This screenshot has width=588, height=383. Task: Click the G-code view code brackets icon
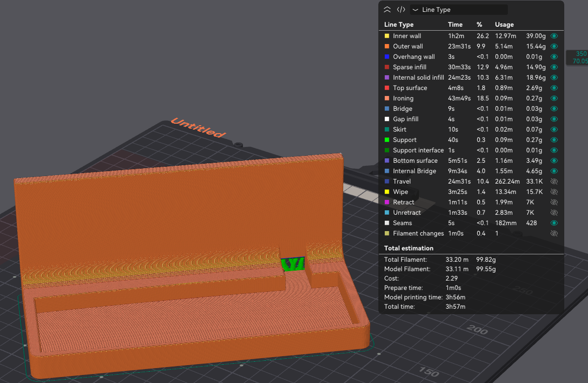(401, 10)
